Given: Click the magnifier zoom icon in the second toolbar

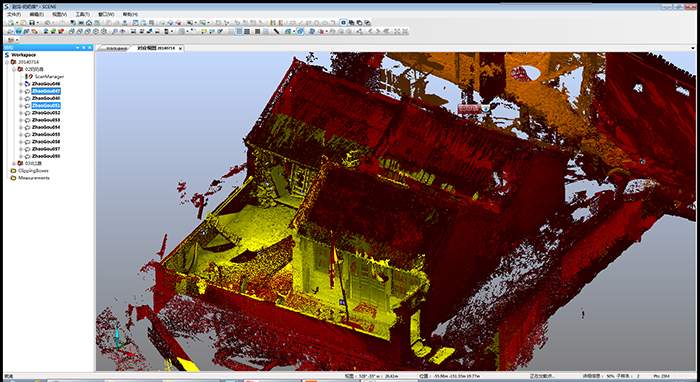Looking at the screenshot, I should [114, 31].
